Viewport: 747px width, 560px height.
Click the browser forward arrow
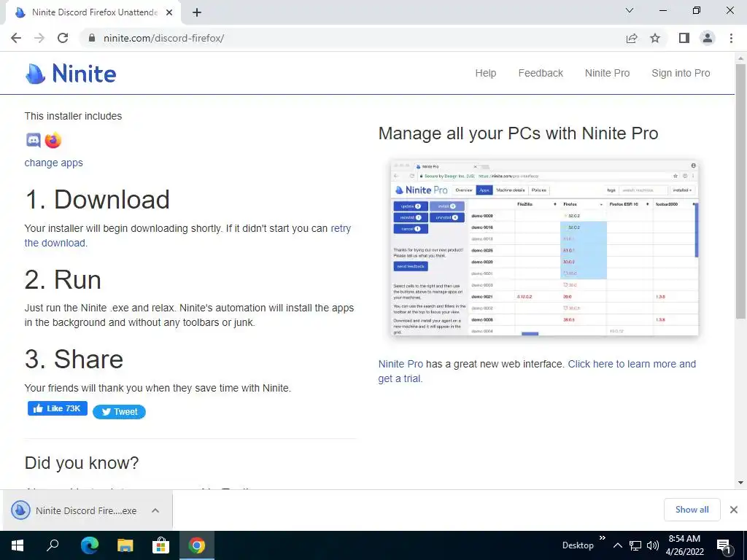pyautogui.click(x=39, y=38)
